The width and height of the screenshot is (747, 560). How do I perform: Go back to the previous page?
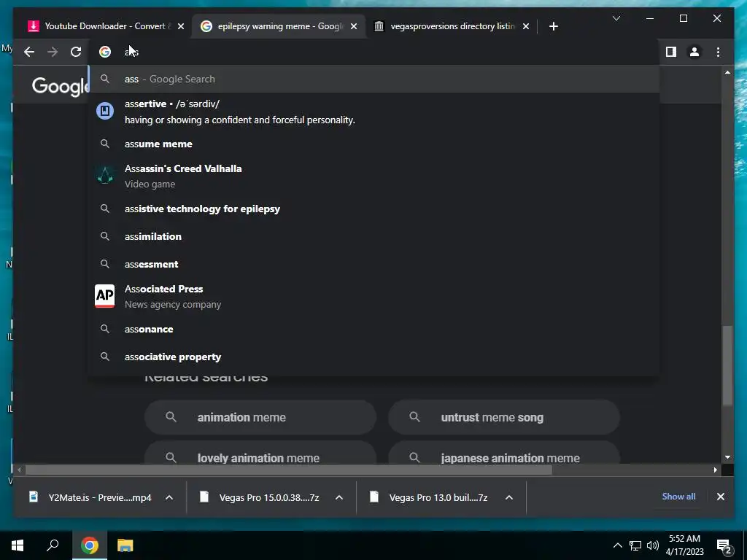click(29, 52)
